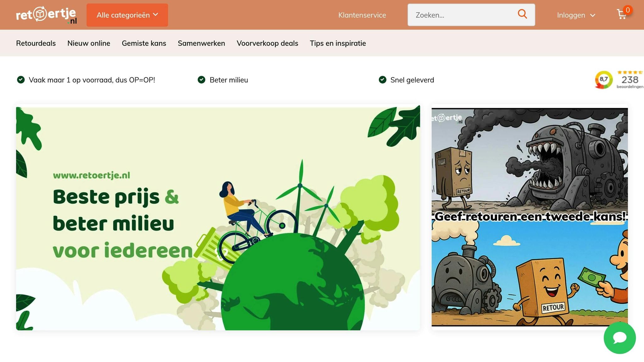Click the Geef retouren een tweede kans banner
Image resolution: width=644 pixels, height=362 pixels.
pyautogui.click(x=530, y=217)
